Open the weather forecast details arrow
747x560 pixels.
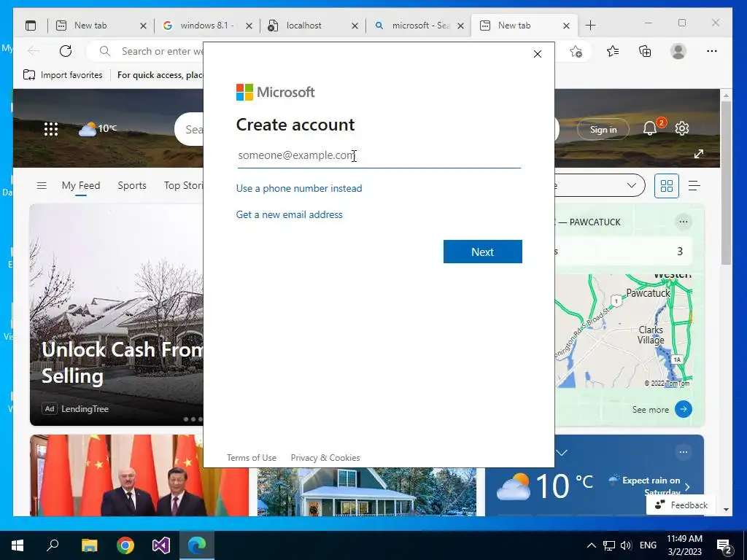click(687, 486)
